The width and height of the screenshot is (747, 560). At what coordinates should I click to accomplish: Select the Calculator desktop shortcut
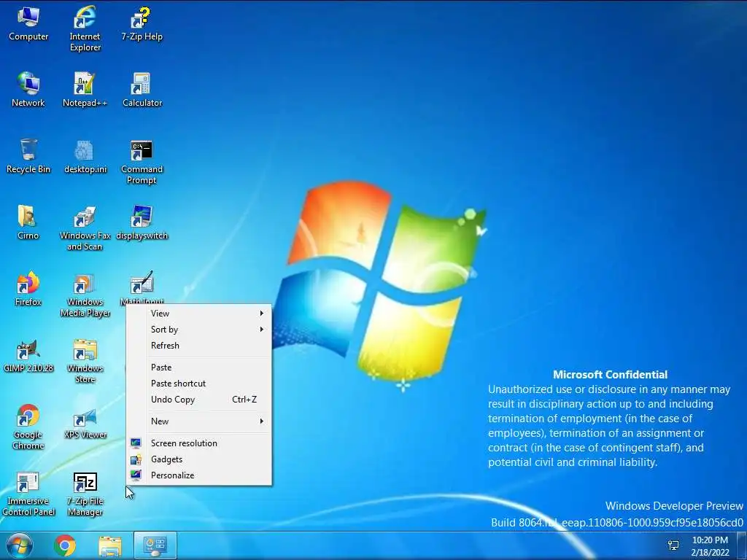tap(142, 90)
